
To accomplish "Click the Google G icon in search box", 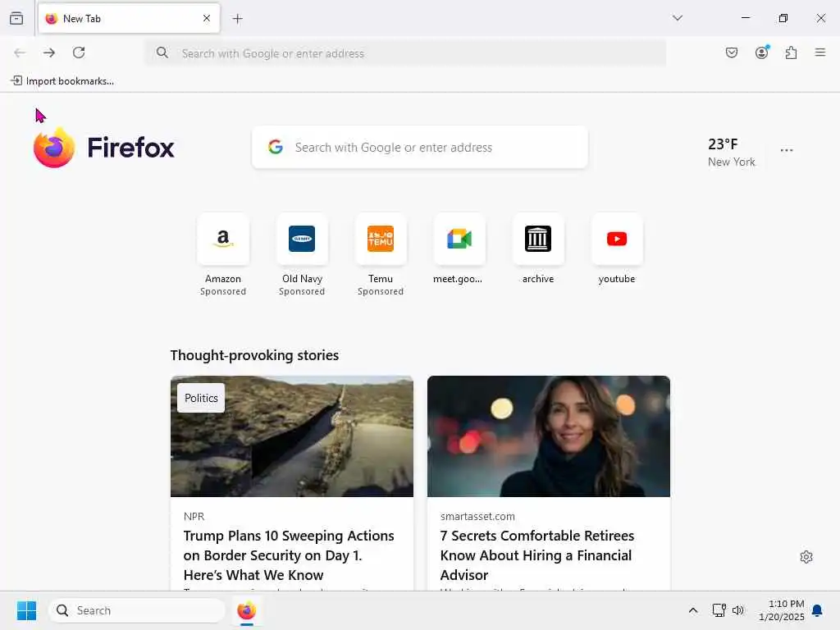I will (x=276, y=147).
